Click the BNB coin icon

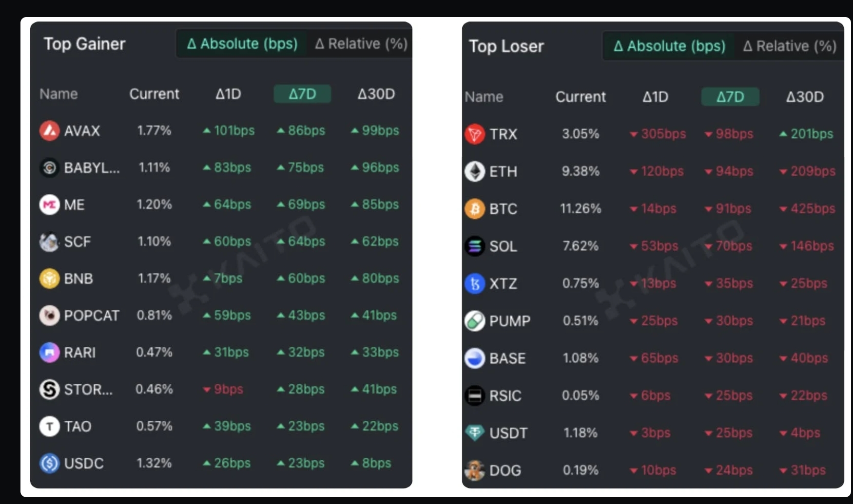[x=49, y=279]
